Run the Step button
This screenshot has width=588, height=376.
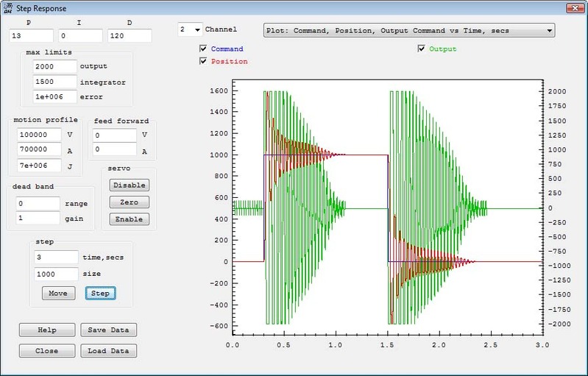(100, 294)
